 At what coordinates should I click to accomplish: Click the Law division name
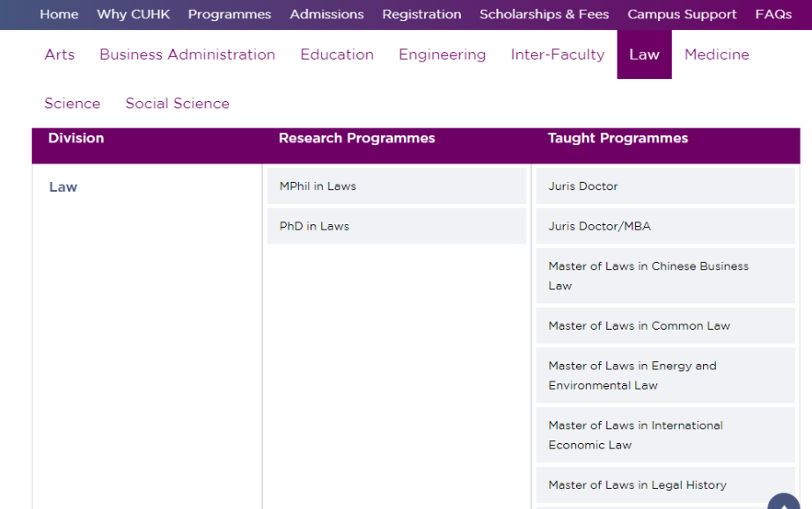(63, 187)
